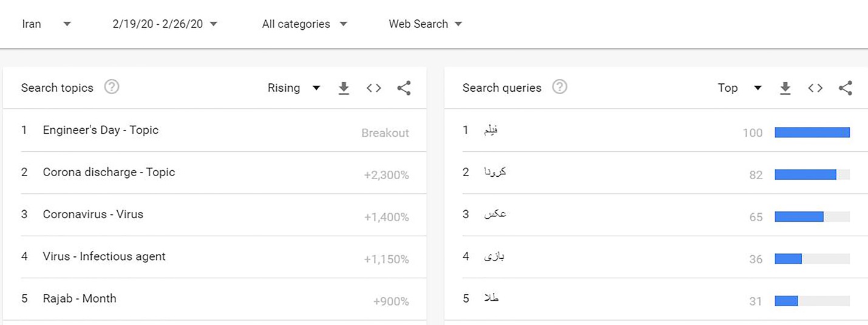The height and width of the screenshot is (325, 868).
Task: Download the Search topics data as CSV
Action: (x=344, y=88)
